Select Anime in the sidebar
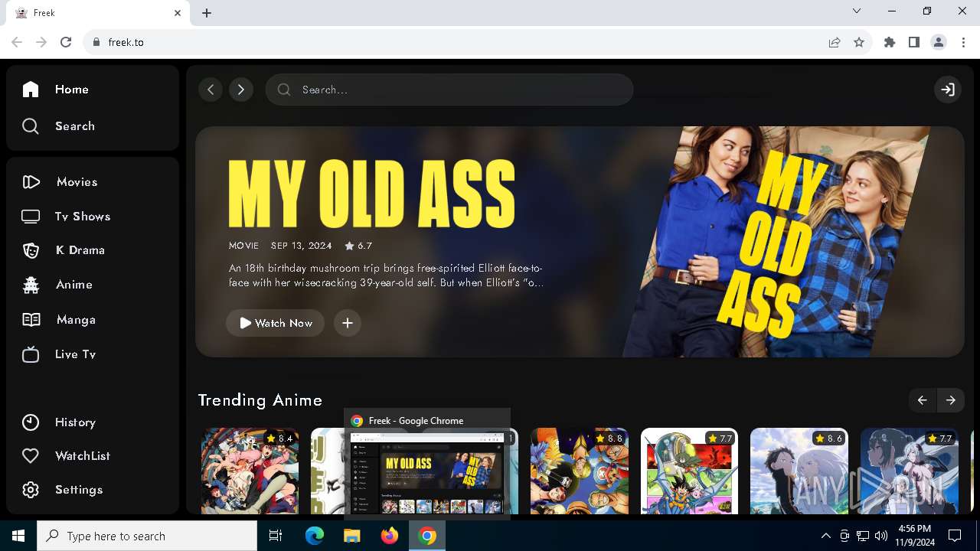Image resolution: width=980 pixels, height=551 pixels. [x=57, y=285]
